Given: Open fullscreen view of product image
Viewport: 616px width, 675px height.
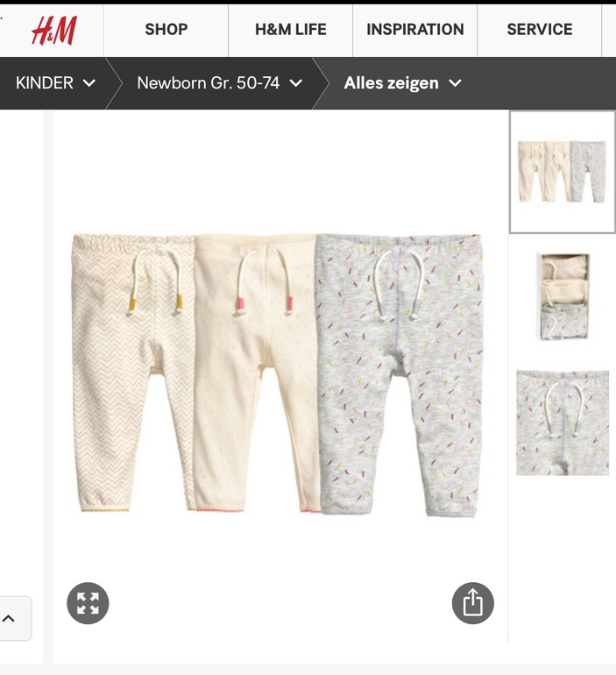Looking at the screenshot, I should click(x=88, y=603).
